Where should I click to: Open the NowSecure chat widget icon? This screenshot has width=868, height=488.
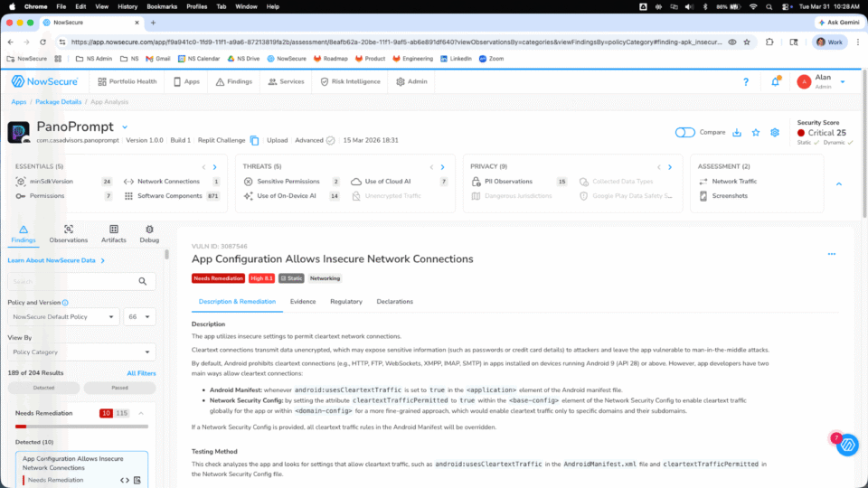click(847, 445)
